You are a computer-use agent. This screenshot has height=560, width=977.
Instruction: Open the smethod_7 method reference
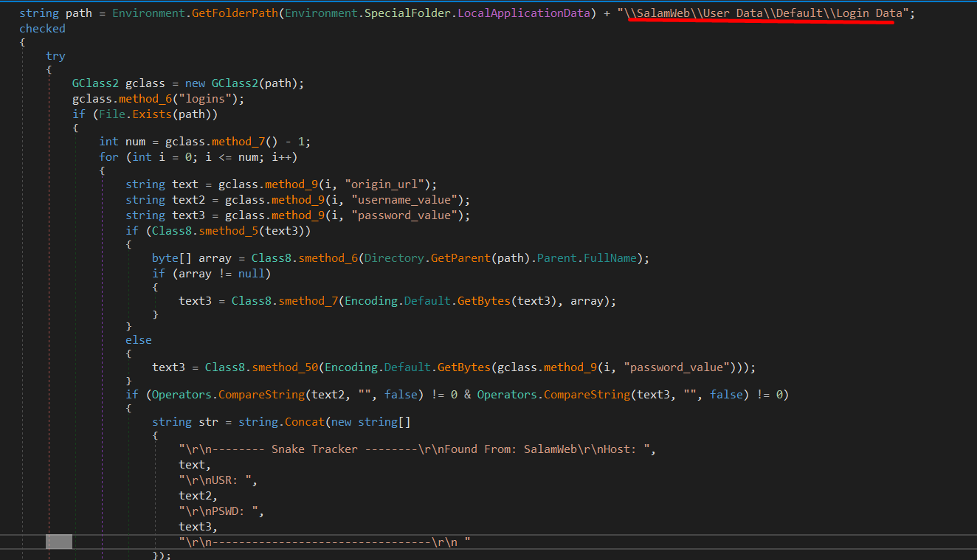[x=308, y=301]
